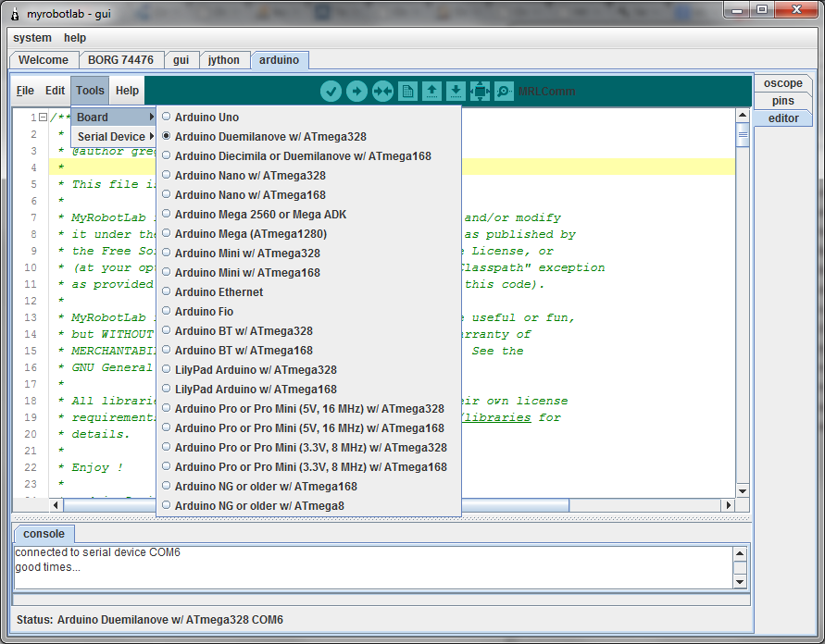The width and height of the screenshot is (825, 644).
Task: Click the MRLComm sketch name label
Action: 546,92
